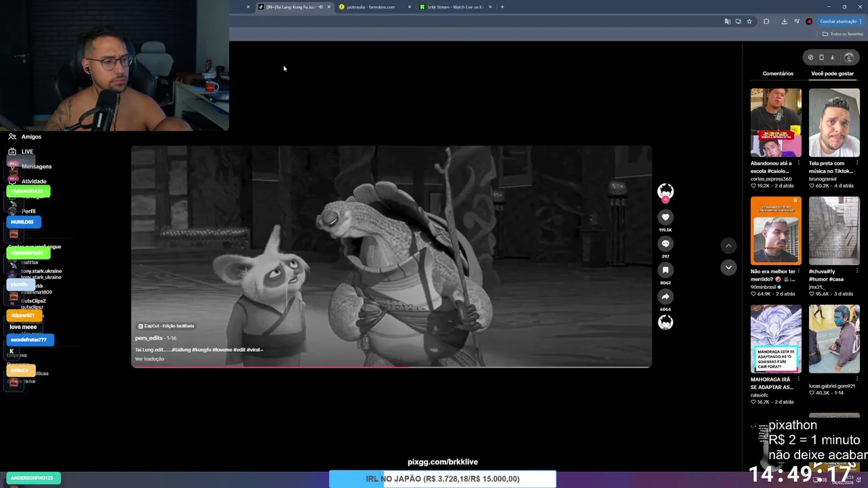The width and height of the screenshot is (868, 488).
Task: Open the spinning sound disc below share
Action: (665, 323)
